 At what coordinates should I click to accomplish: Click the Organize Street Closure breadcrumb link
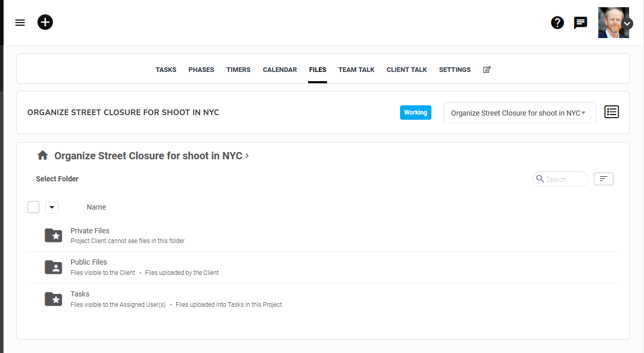pyautogui.click(x=148, y=156)
